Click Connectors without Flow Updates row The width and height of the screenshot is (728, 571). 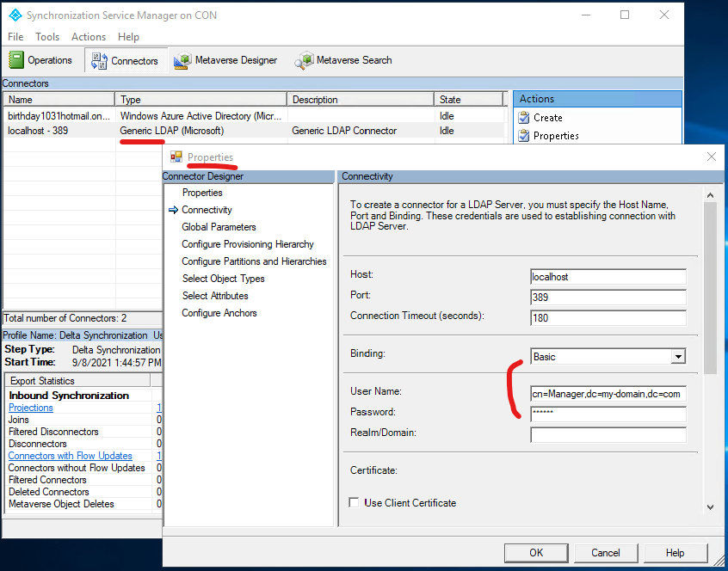click(83, 468)
